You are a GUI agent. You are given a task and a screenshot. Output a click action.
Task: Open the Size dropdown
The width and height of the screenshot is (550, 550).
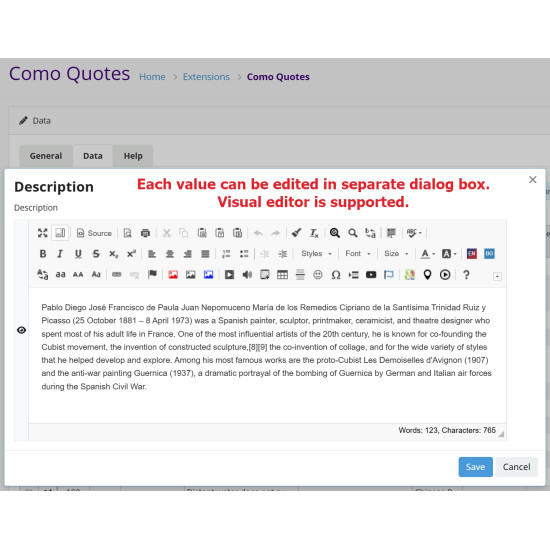pos(396,254)
